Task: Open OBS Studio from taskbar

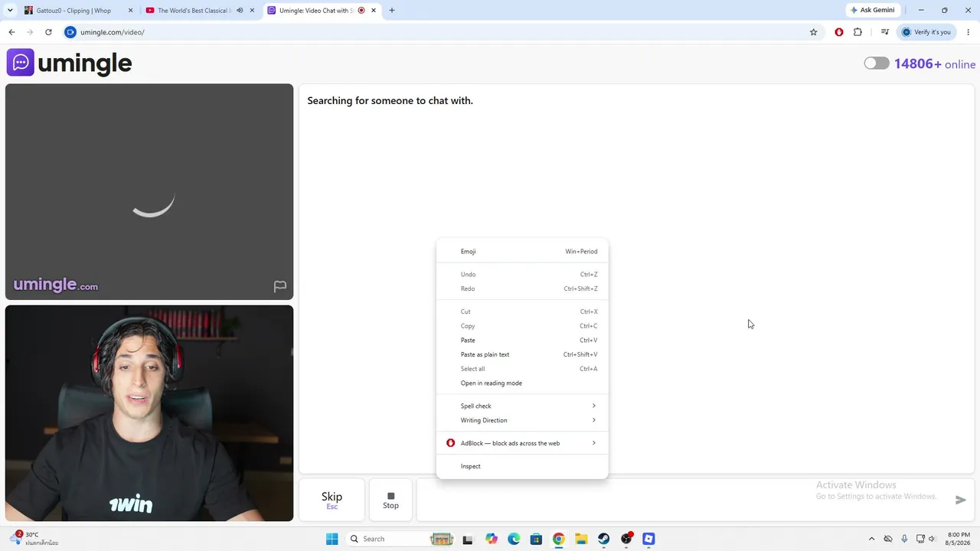Action: pyautogui.click(x=626, y=539)
